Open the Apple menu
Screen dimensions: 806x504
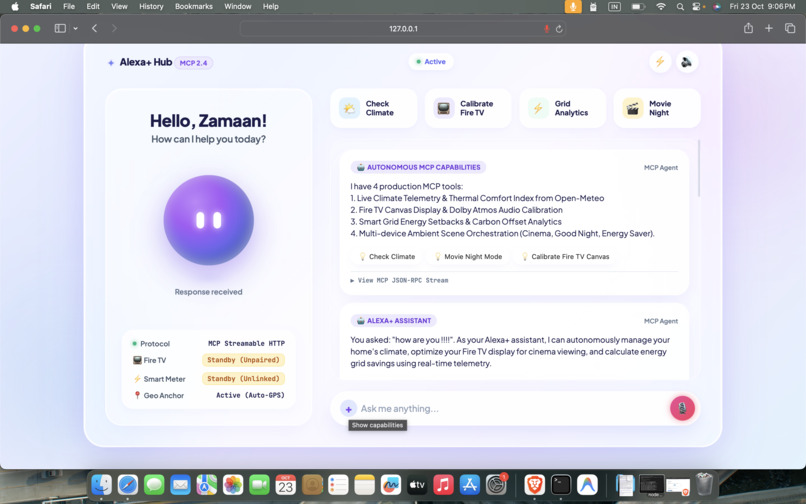pos(15,6)
